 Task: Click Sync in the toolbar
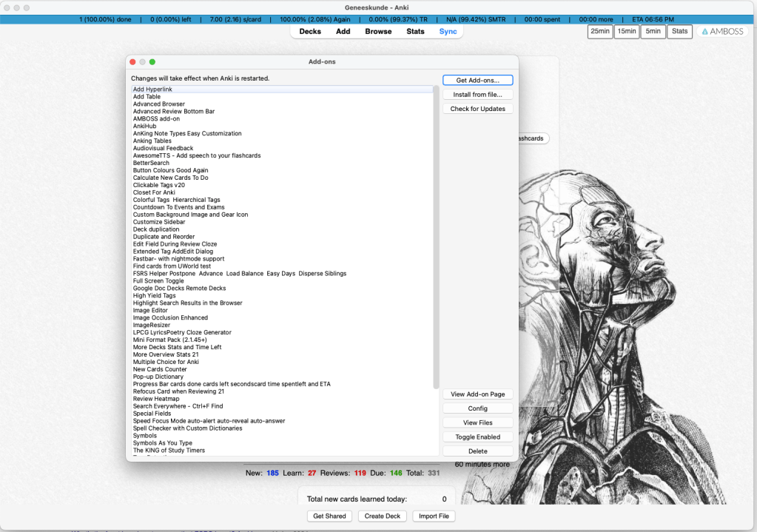click(x=448, y=32)
